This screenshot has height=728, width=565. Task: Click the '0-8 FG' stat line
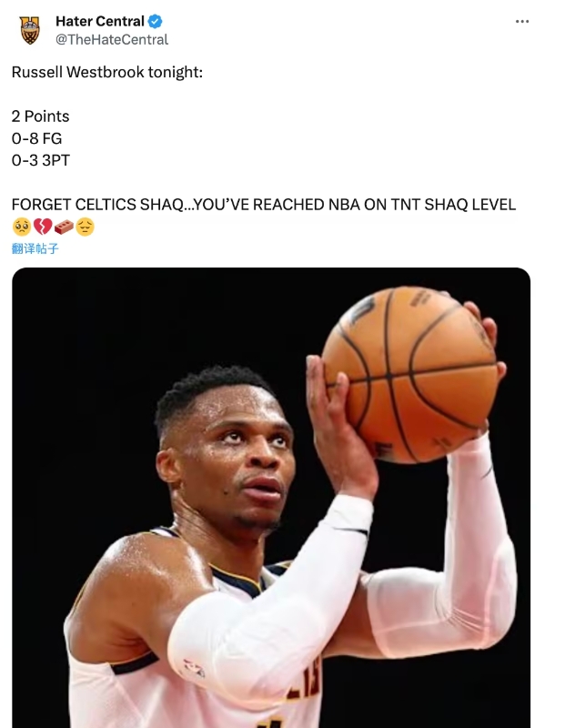point(36,138)
